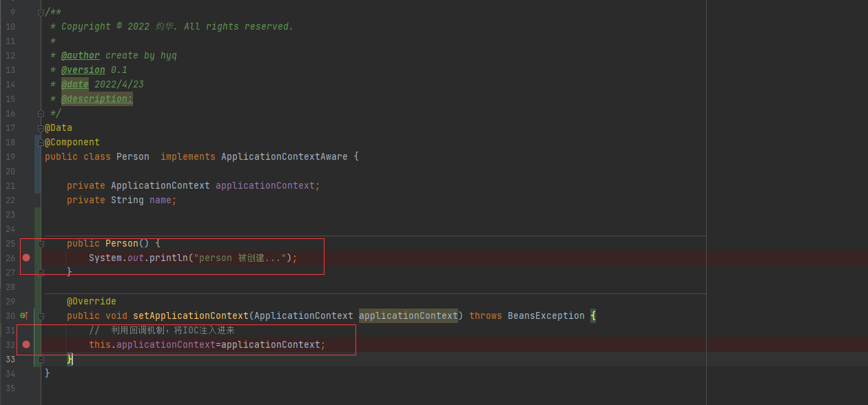Click the BeansException class in throws clause
Viewport: 868px width, 405px height.
546,315
